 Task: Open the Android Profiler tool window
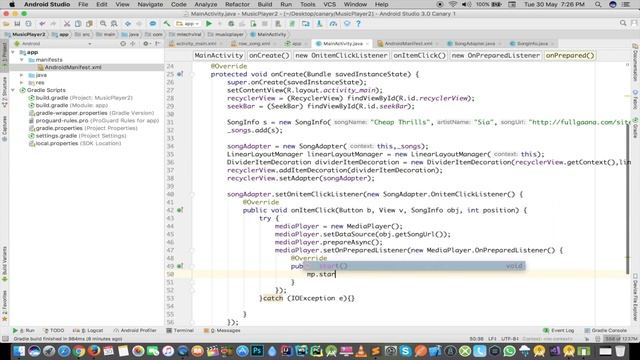click(135, 330)
